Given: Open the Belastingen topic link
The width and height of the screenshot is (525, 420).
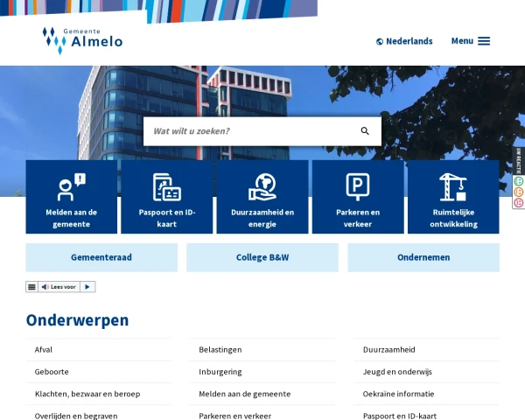Looking at the screenshot, I should pos(220,350).
